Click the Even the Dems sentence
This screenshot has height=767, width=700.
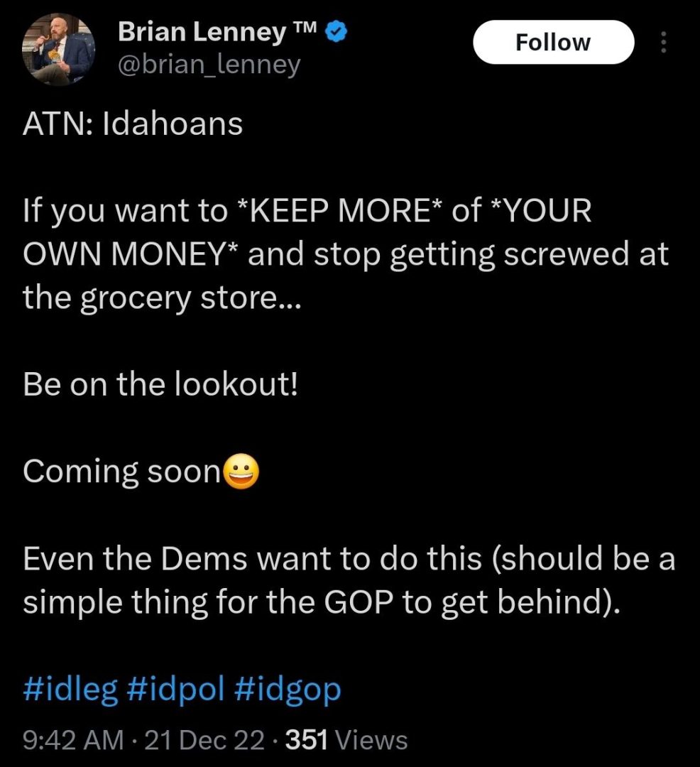349,559
